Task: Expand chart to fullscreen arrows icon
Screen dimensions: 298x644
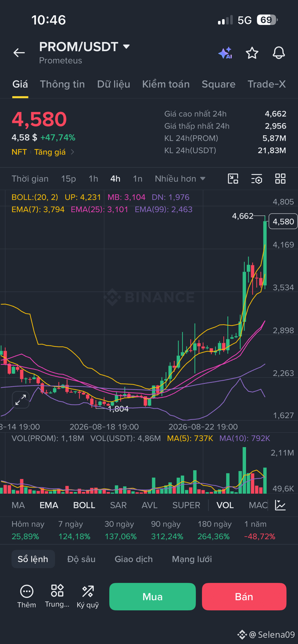Action: pos(21,400)
